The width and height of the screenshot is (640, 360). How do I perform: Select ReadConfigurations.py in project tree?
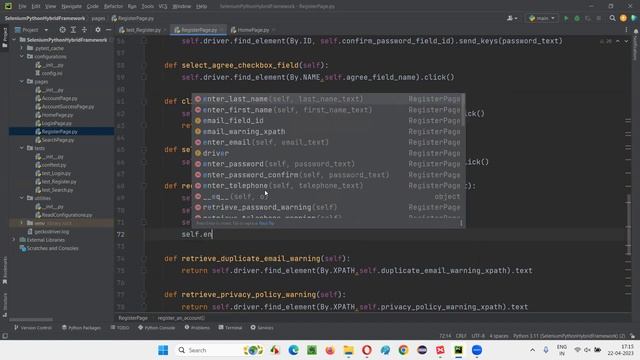(x=67, y=215)
